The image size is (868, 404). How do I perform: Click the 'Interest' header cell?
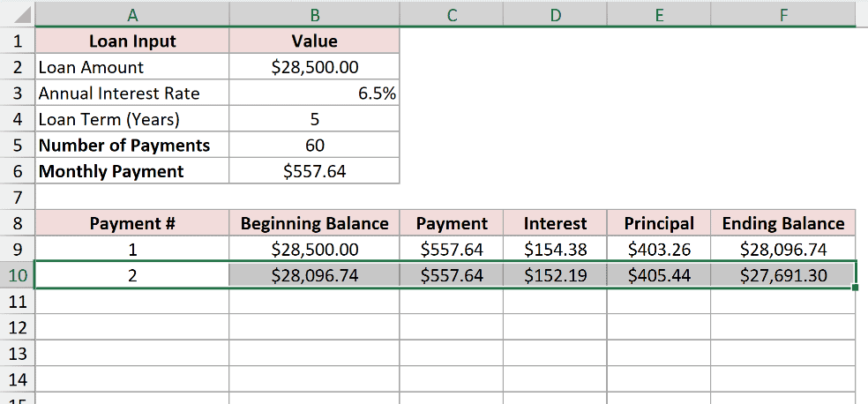(555, 223)
